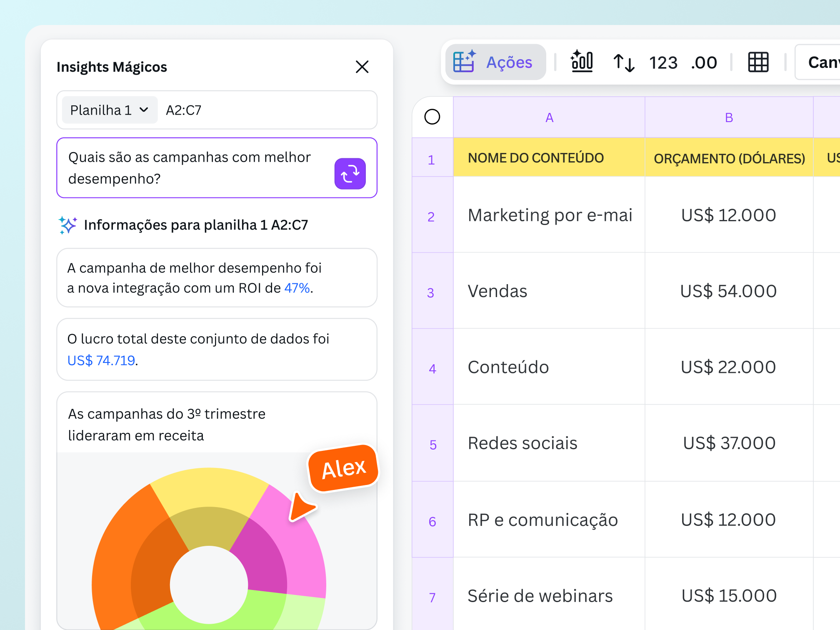The width and height of the screenshot is (840, 630).
Task: Select the Marketing por e-mai cell
Action: click(x=549, y=215)
